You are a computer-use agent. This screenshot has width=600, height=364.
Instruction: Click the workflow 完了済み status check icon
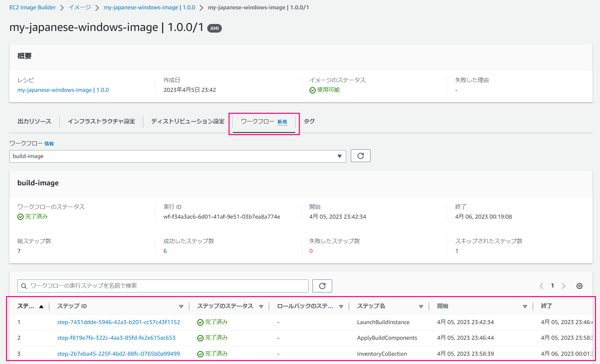click(20, 217)
